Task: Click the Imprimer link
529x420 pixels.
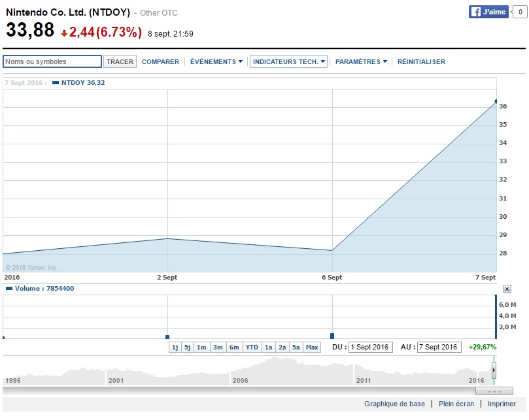Action: (502, 404)
